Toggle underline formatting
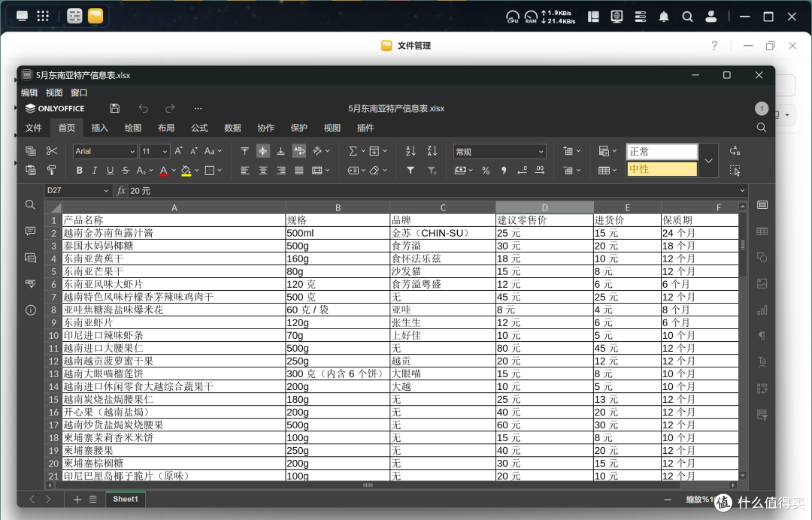The image size is (812, 520). (110, 171)
